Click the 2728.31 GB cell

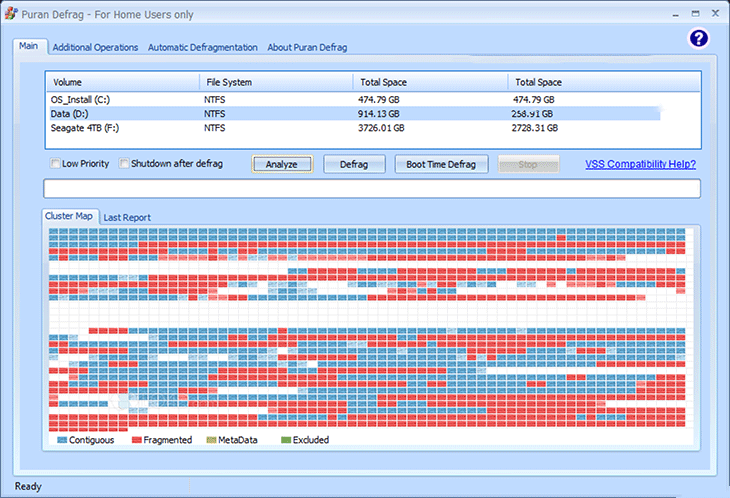click(534, 128)
